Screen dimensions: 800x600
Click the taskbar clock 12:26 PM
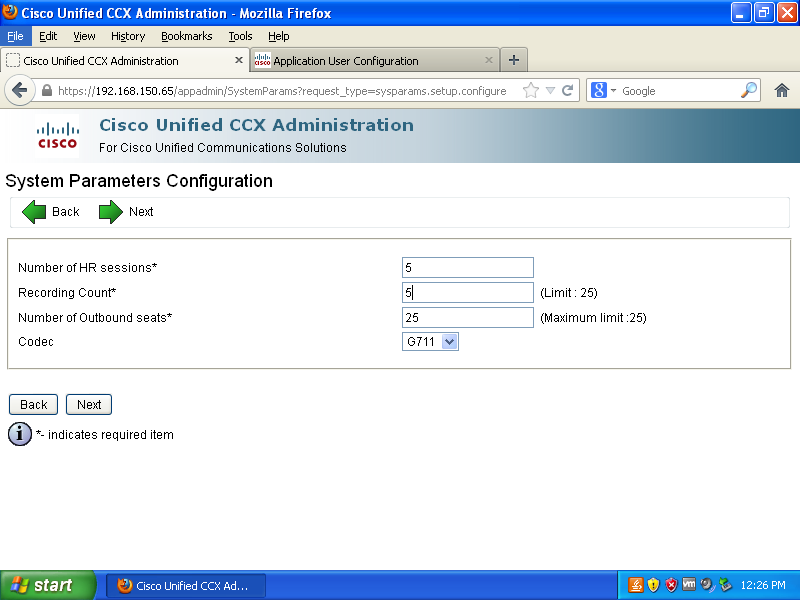[763, 585]
